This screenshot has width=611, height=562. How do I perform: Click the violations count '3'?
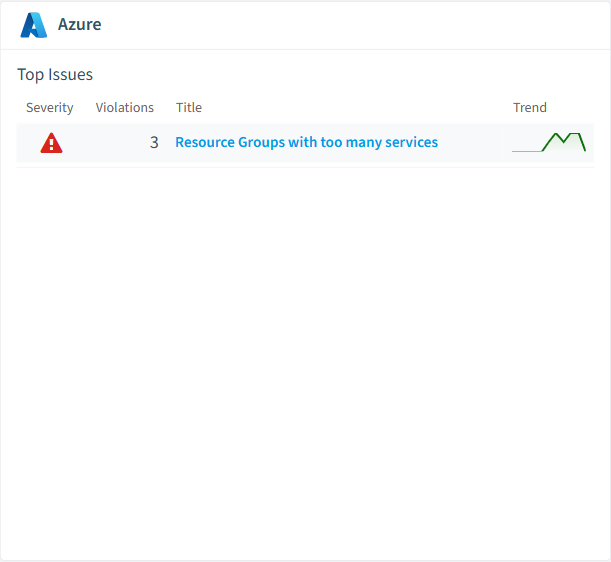[x=154, y=143]
